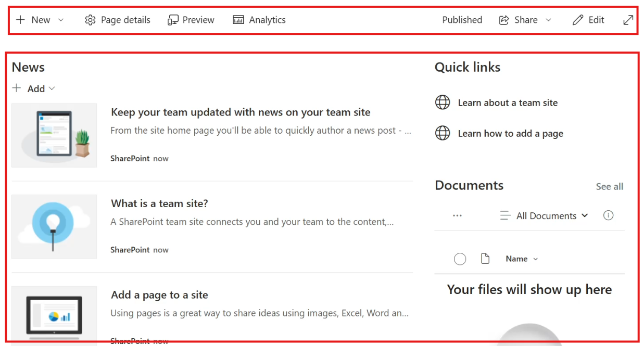The image size is (644, 346).
Task: Click the Quick links heading
Action: pos(468,67)
